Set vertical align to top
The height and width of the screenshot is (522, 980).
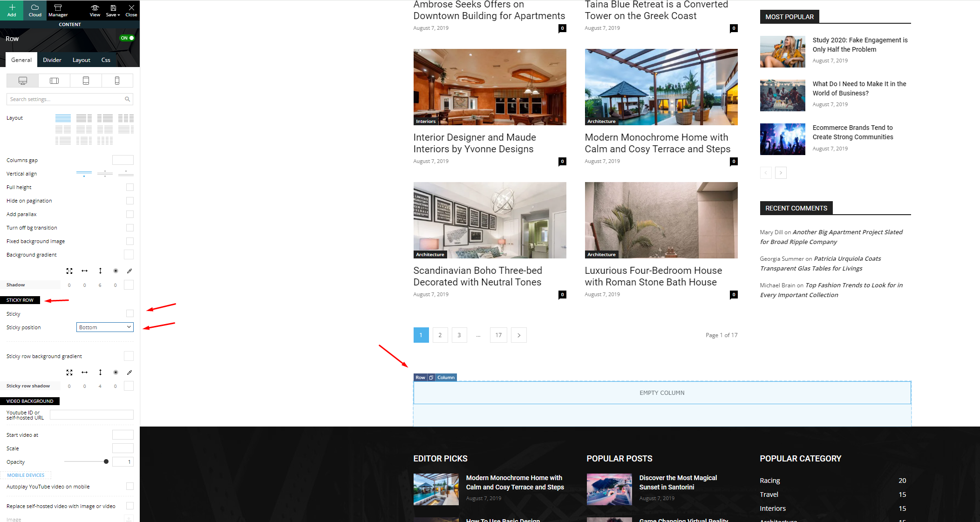84,174
